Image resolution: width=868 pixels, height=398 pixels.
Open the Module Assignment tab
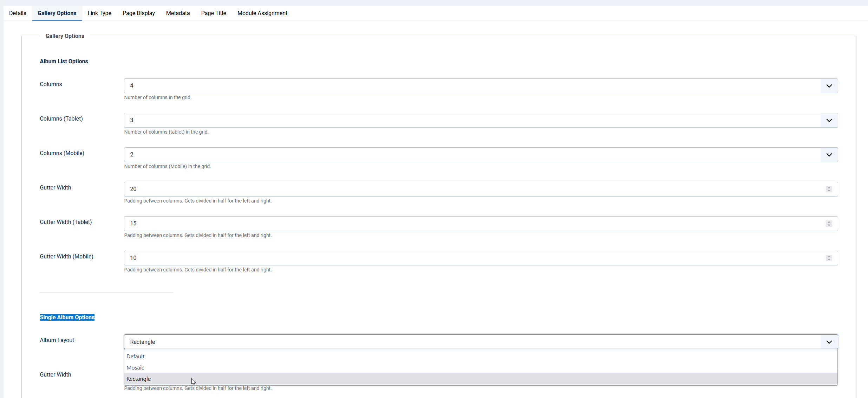pyautogui.click(x=262, y=13)
